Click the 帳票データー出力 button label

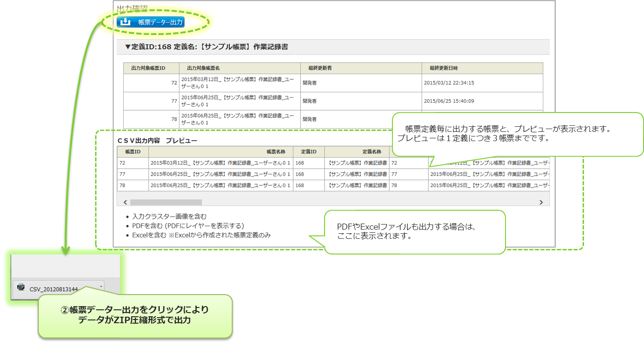(x=160, y=22)
